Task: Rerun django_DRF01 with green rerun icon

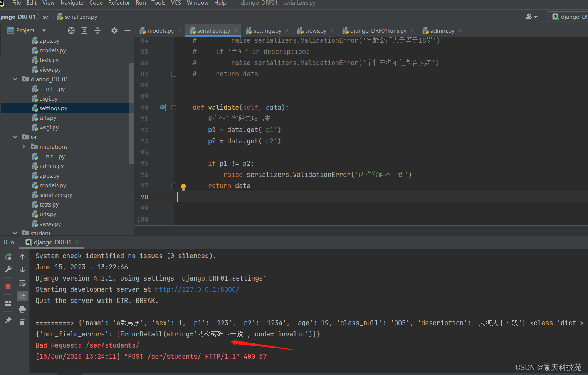Action: [x=8, y=257]
